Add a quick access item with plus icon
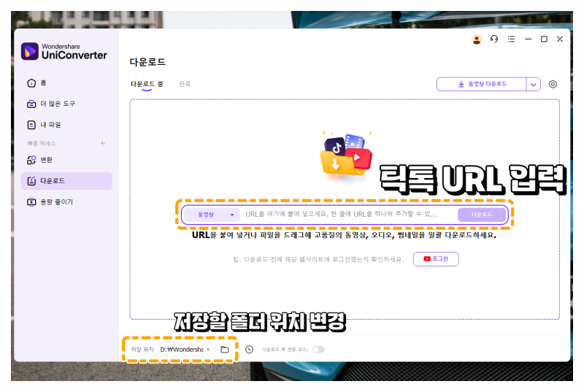 point(102,143)
